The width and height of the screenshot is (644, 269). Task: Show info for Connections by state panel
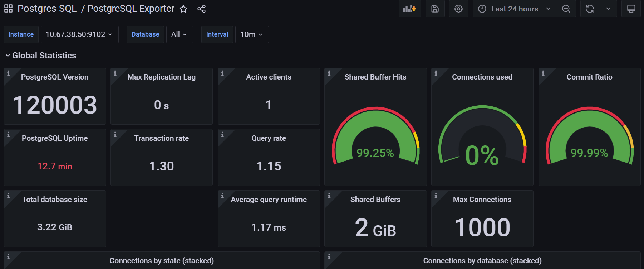(x=9, y=257)
